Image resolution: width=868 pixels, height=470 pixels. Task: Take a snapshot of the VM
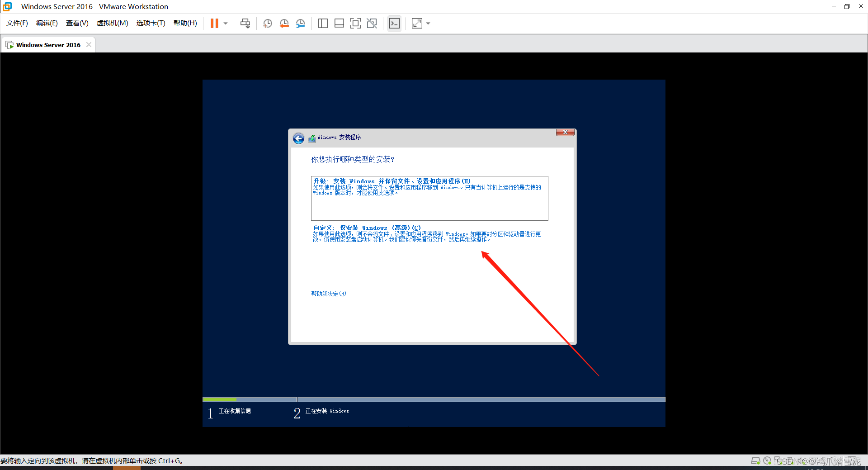coord(268,23)
